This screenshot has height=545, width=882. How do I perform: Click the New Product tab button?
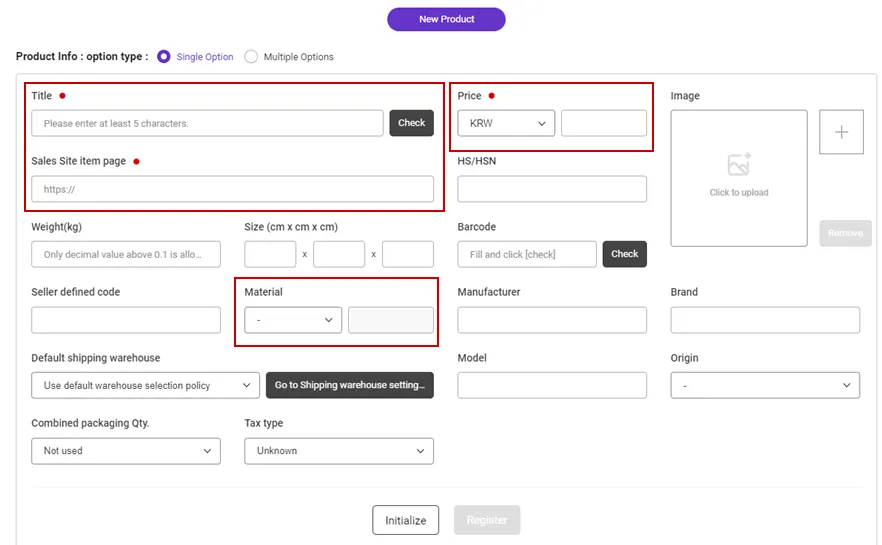(x=446, y=19)
